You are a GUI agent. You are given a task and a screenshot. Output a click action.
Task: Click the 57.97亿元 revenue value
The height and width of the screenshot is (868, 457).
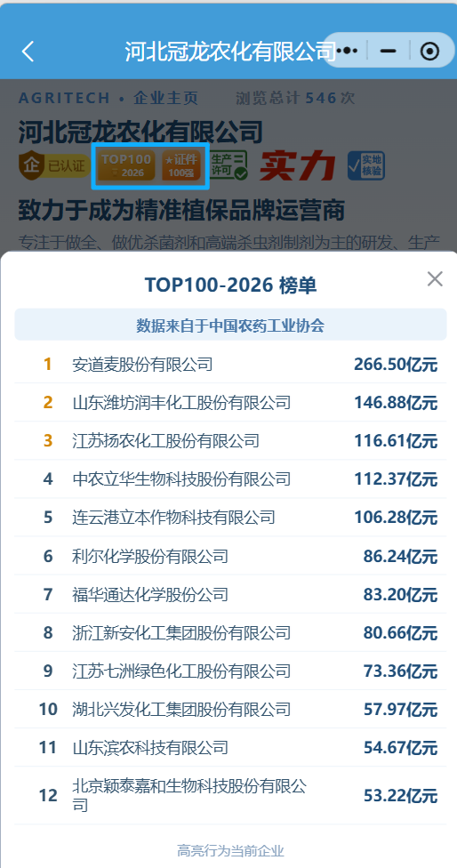point(401,710)
